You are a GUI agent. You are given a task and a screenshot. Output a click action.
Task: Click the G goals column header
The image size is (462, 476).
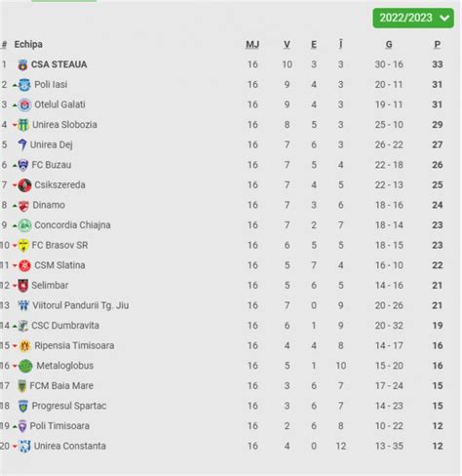(389, 45)
